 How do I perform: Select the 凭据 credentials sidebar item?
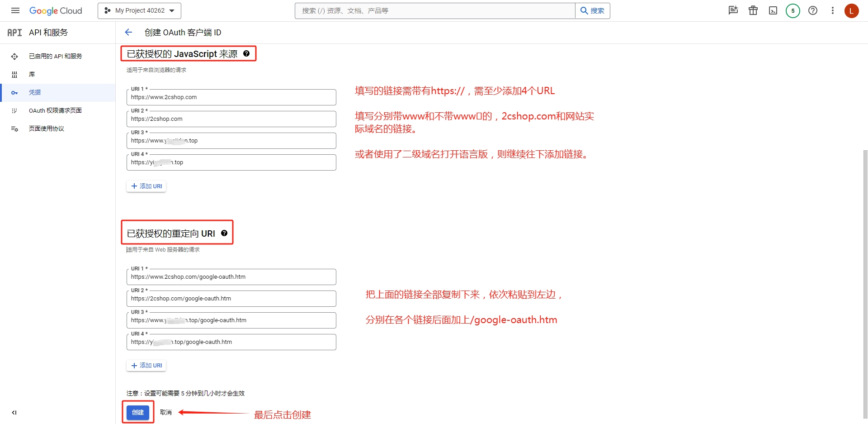click(58, 92)
